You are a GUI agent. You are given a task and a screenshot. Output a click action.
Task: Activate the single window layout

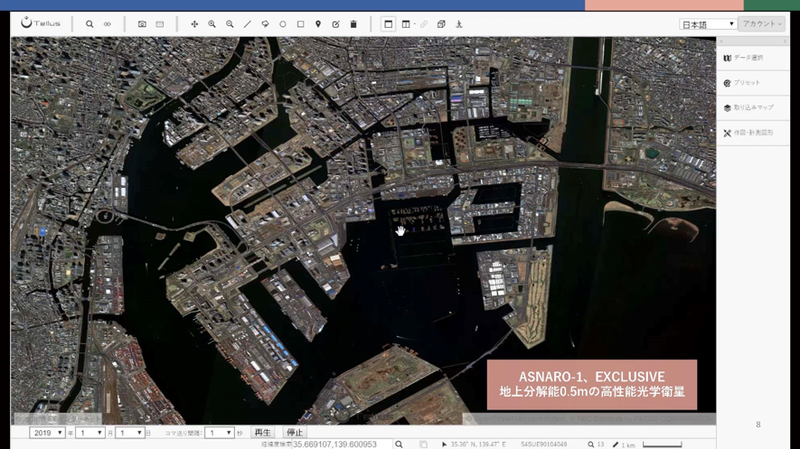coord(388,24)
